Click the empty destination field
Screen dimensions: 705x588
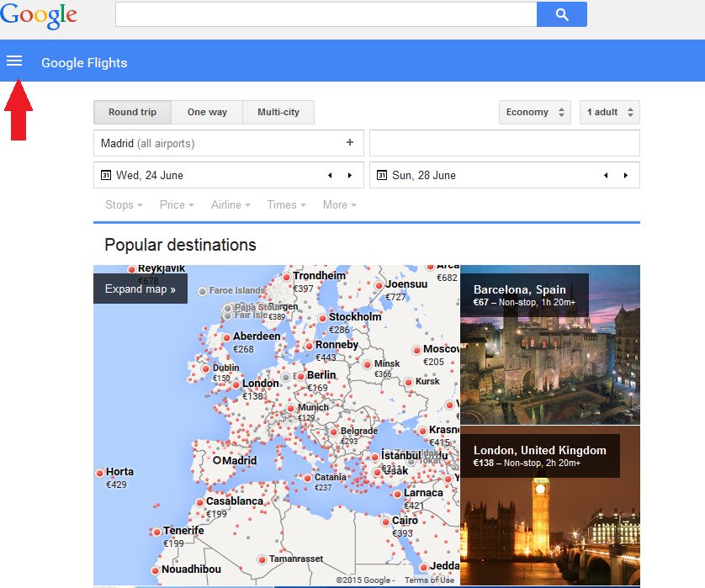[x=505, y=143]
